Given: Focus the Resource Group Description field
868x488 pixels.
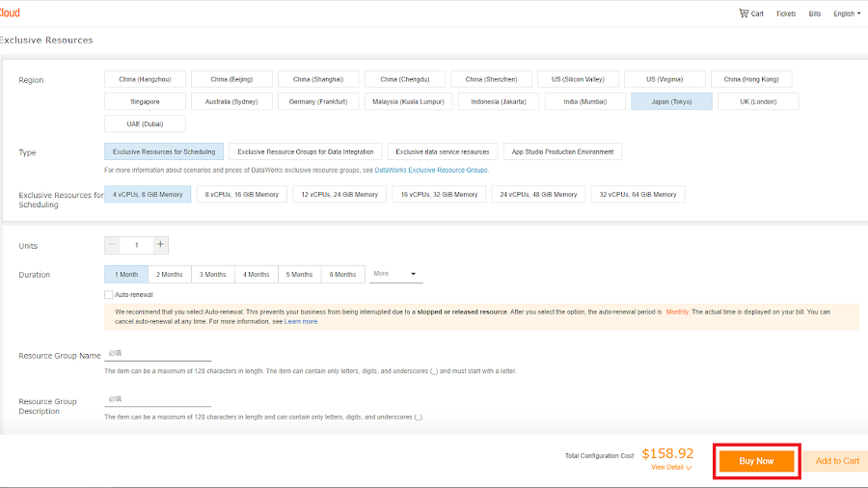Looking at the screenshot, I should [x=157, y=399].
